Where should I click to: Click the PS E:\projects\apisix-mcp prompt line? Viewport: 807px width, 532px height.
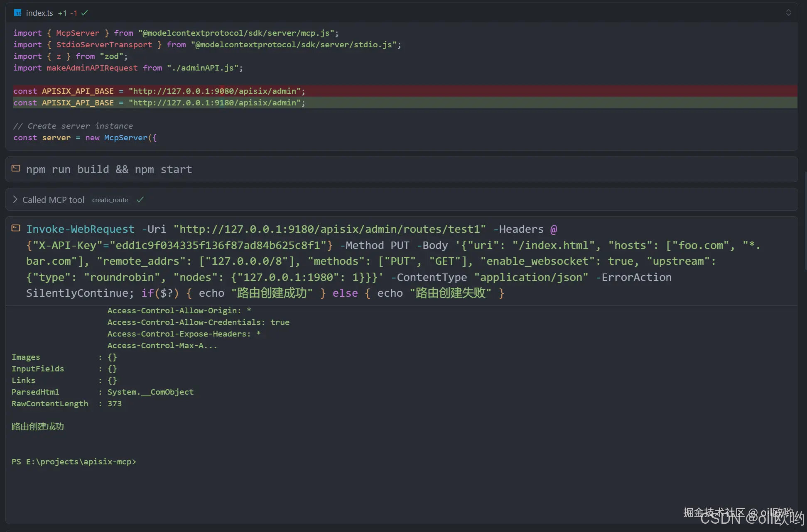[74, 461]
